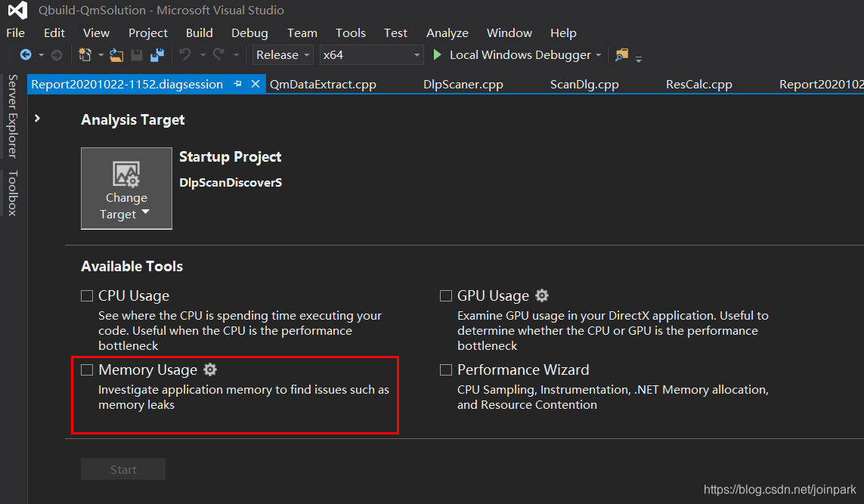Click the Visual Studio logo icon
The image size is (864, 504).
coord(17,11)
